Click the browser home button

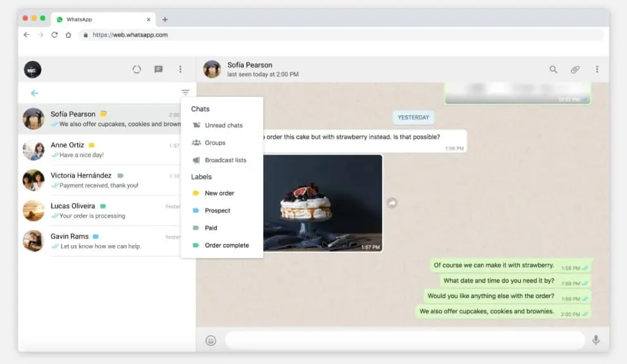(68, 35)
